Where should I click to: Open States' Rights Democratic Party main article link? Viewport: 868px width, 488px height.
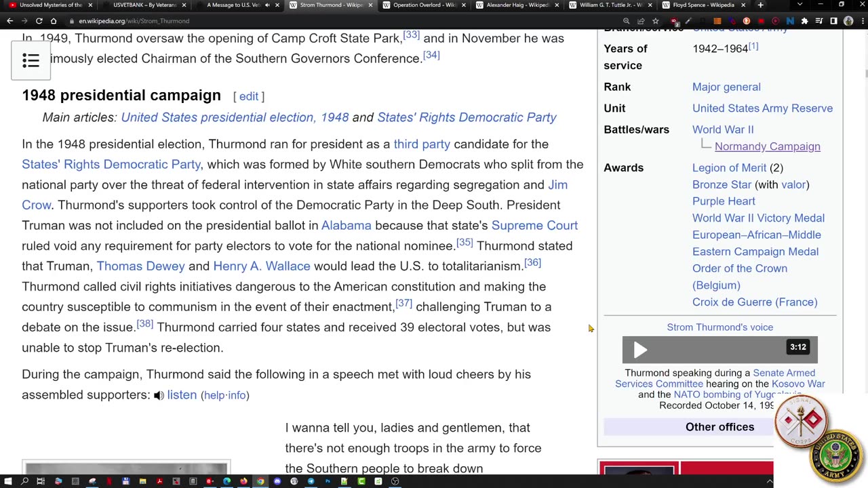(467, 117)
